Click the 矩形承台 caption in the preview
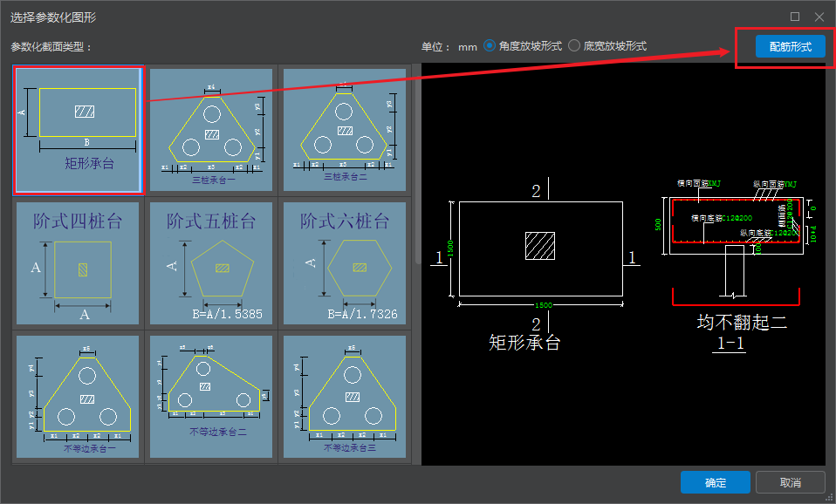This screenshot has width=836, height=504. point(524,343)
